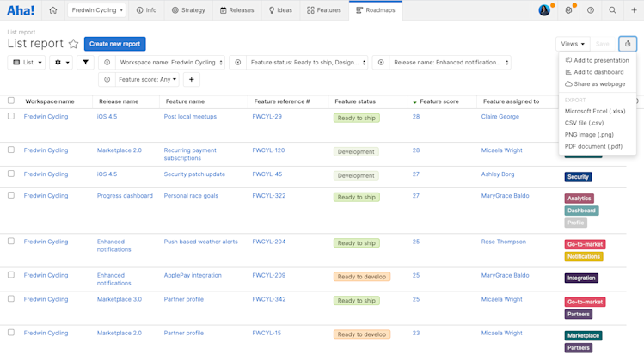This screenshot has height=355, width=644.
Task: Open the Views dropdown
Action: tap(573, 44)
